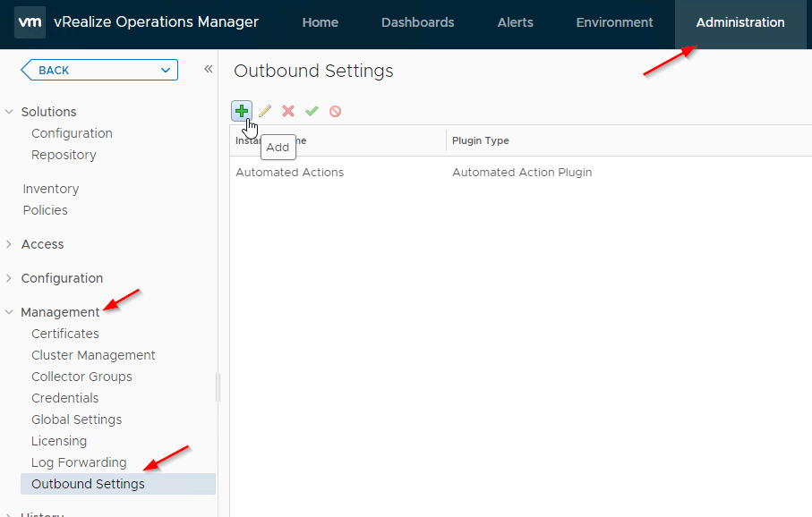Open Configuration under Solutions
Viewport: 812px width, 517px height.
[72, 133]
